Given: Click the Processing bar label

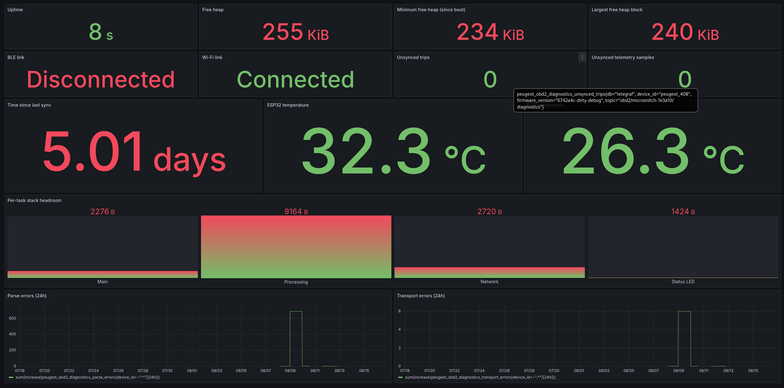Looking at the screenshot, I should [x=296, y=282].
